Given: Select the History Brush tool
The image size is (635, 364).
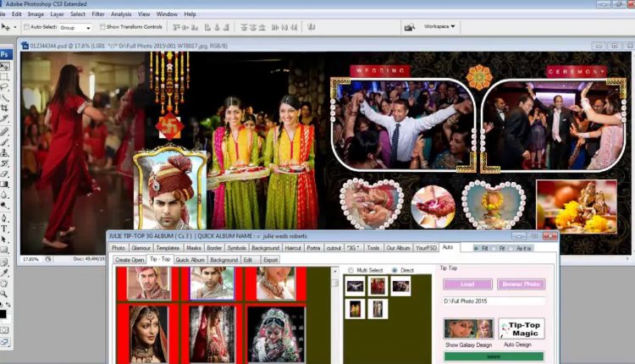Looking at the screenshot, I should coord(4,163).
